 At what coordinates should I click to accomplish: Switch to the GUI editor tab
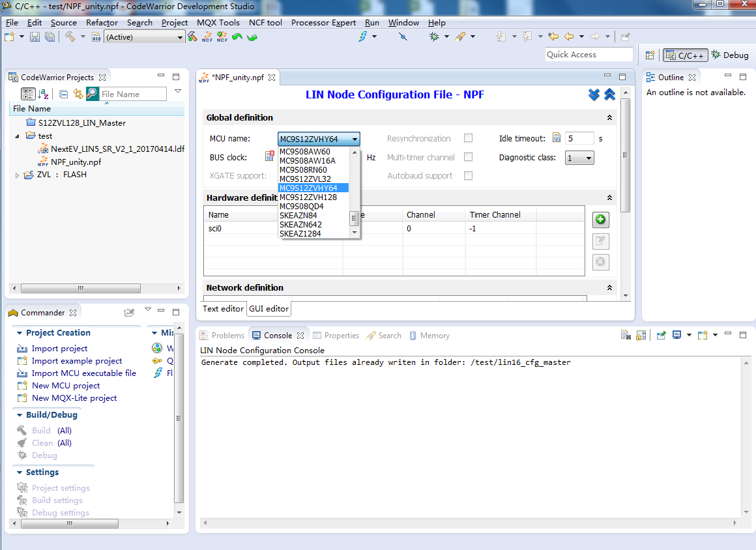tap(269, 309)
